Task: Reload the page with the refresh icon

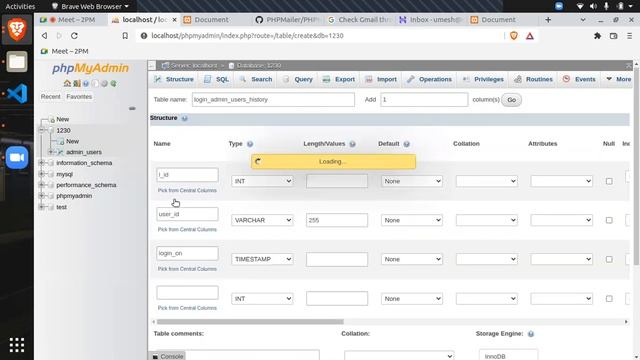Action: pos(74,36)
